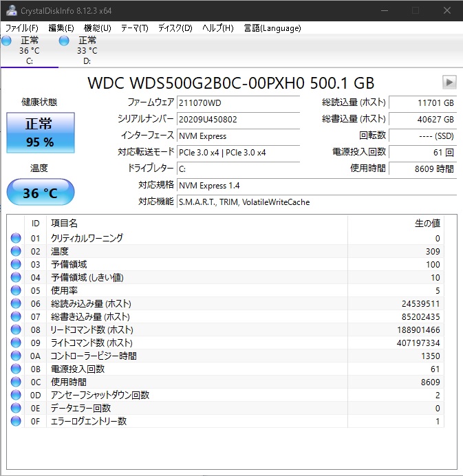This screenshot has width=463, height=476.
Task: Close the CrystalDiskInfo window
Action: coord(447,10)
